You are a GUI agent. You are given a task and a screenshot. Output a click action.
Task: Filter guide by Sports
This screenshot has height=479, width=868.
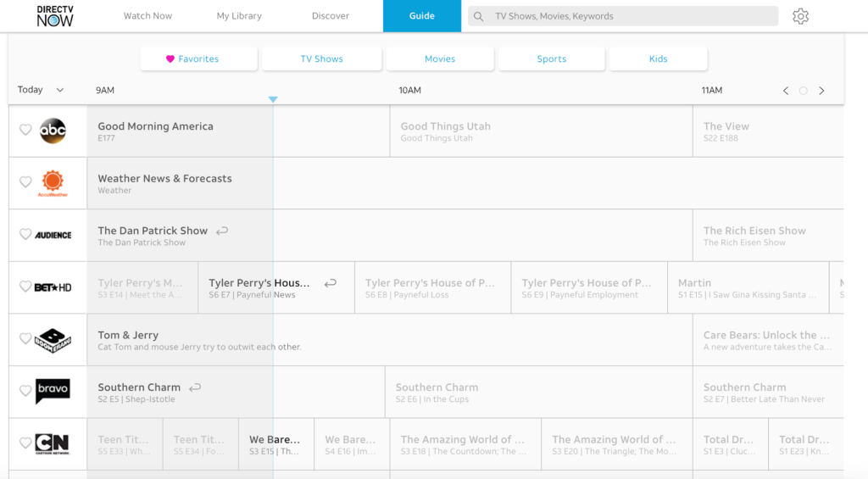pos(551,58)
